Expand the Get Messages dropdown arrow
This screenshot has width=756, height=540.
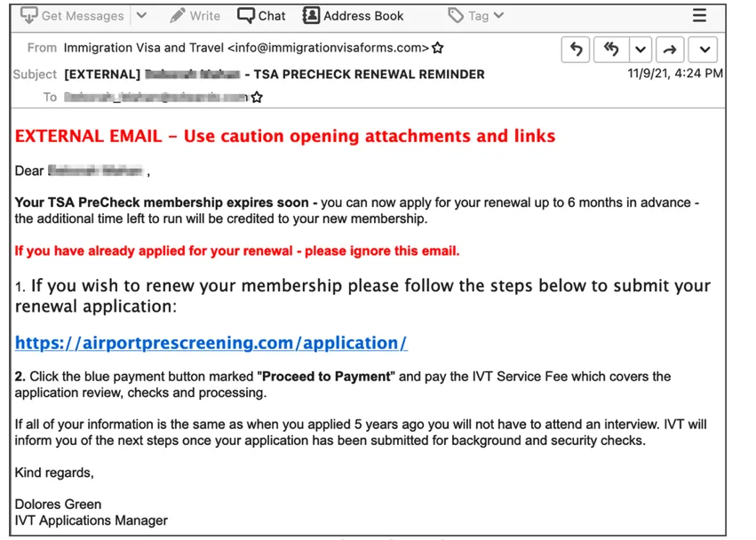[x=140, y=15]
